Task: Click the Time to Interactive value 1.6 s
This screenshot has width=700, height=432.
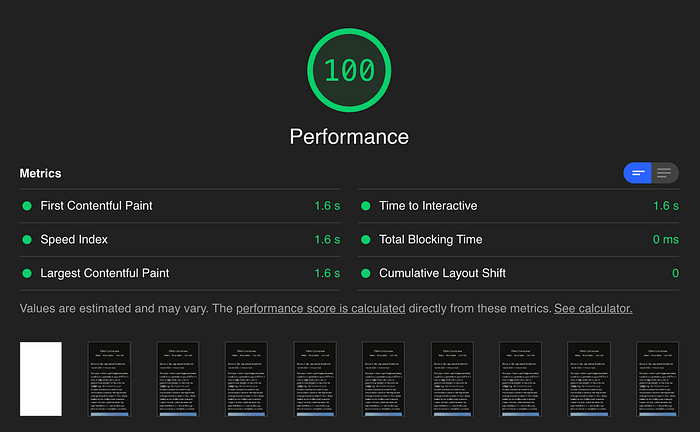Action: 666,206
